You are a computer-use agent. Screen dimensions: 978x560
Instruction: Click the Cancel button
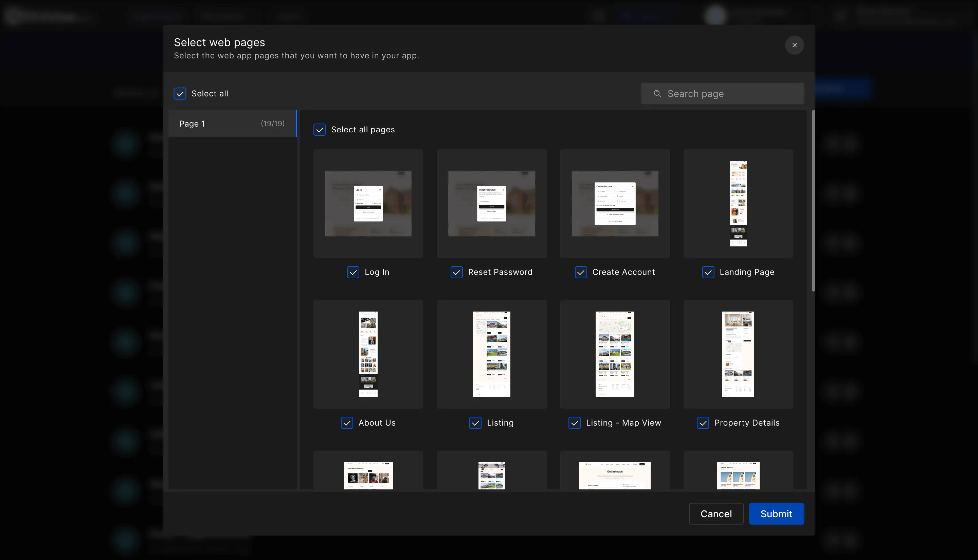click(716, 514)
